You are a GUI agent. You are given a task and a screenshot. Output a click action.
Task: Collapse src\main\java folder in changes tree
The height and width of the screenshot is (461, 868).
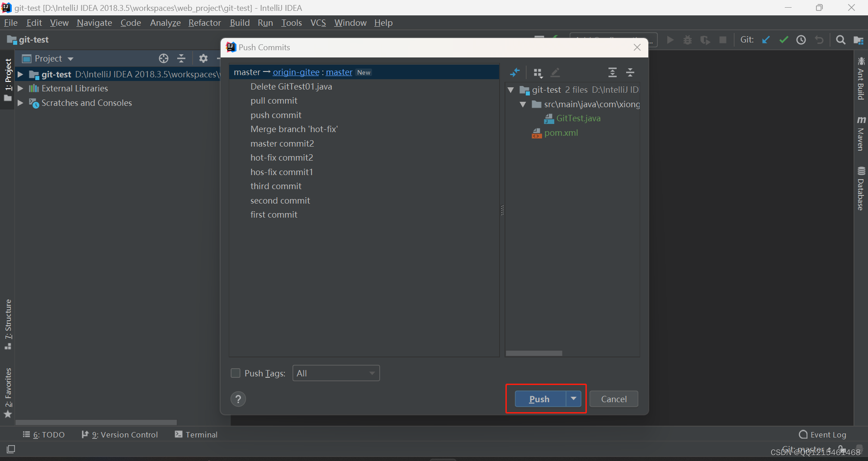pos(523,105)
